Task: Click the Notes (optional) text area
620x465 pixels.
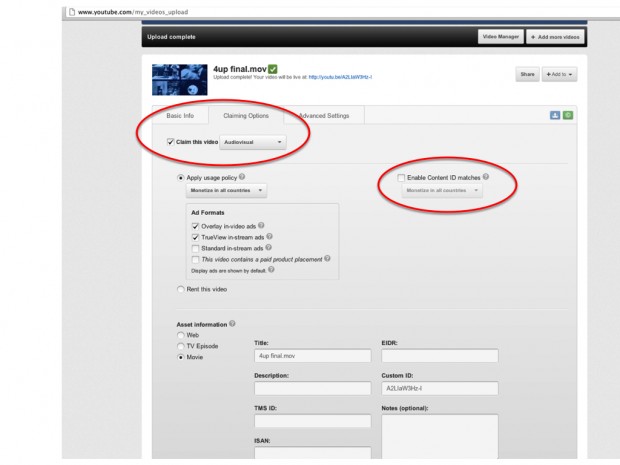Action: [440, 437]
